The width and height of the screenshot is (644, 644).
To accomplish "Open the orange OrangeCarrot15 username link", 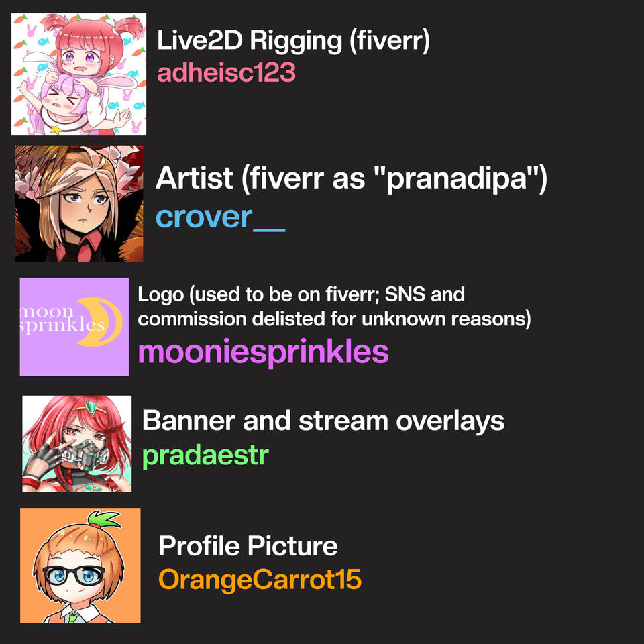I will click(x=260, y=579).
